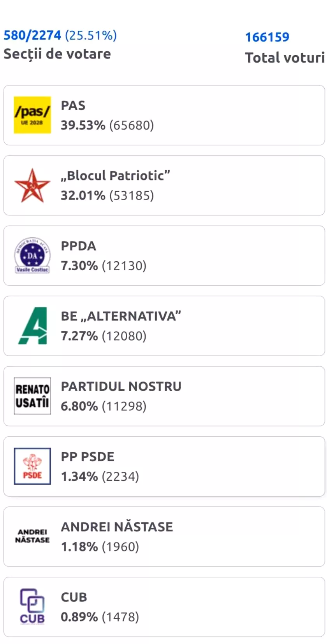The image size is (327, 644).
Task: Click the purple CUB logo
Action: click(32, 607)
